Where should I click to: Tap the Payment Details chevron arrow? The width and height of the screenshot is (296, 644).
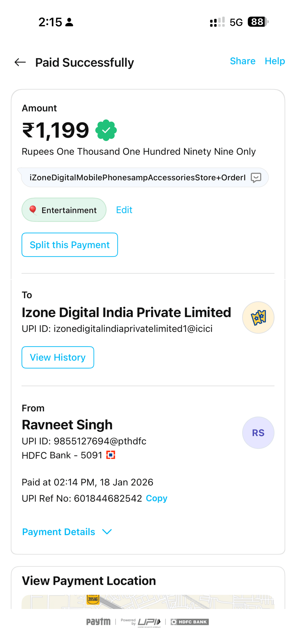pyautogui.click(x=107, y=532)
